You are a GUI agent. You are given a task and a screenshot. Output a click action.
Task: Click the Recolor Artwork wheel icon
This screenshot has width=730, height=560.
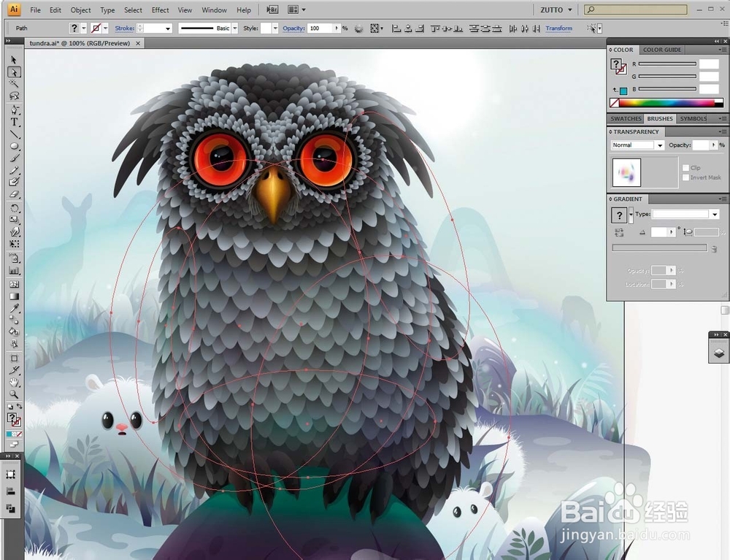[x=358, y=28]
